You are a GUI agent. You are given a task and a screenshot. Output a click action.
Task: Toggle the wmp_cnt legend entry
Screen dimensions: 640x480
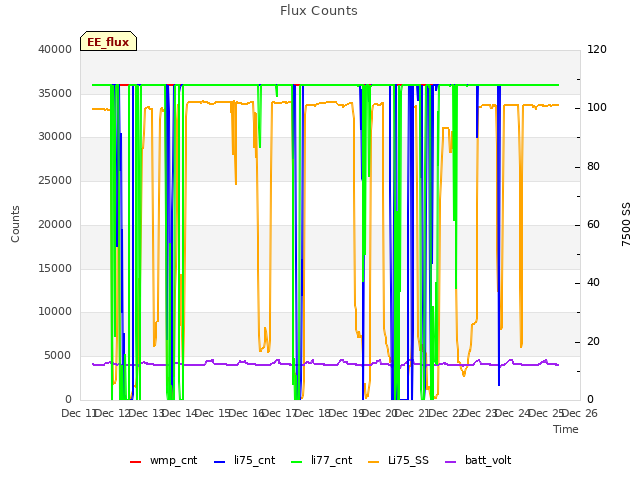click(x=163, y=460)
